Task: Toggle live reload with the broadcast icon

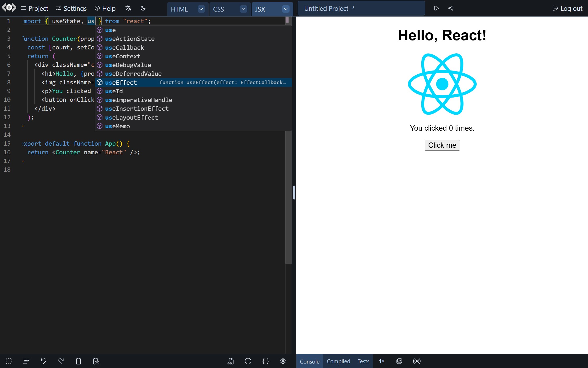Action: [x=417, y=361]
